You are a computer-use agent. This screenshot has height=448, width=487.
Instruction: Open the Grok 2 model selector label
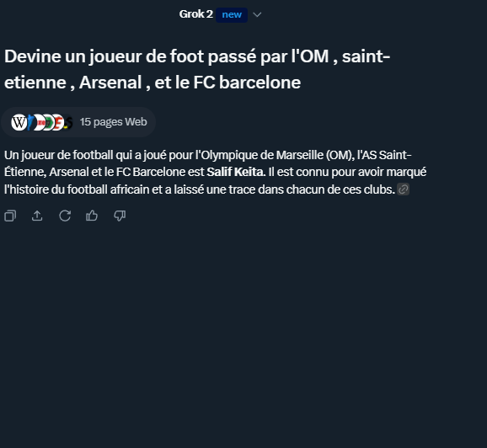tap(196, 14)
